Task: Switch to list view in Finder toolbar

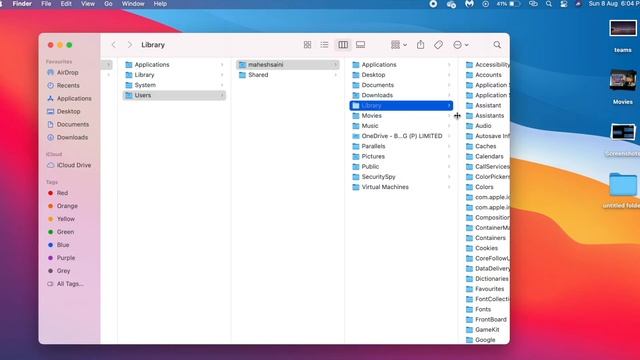Action: pyautogui.click(x=324, y=45)
